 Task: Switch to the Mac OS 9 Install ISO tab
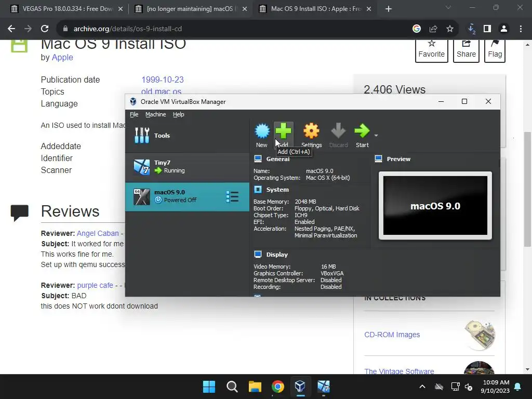[315, 9]
